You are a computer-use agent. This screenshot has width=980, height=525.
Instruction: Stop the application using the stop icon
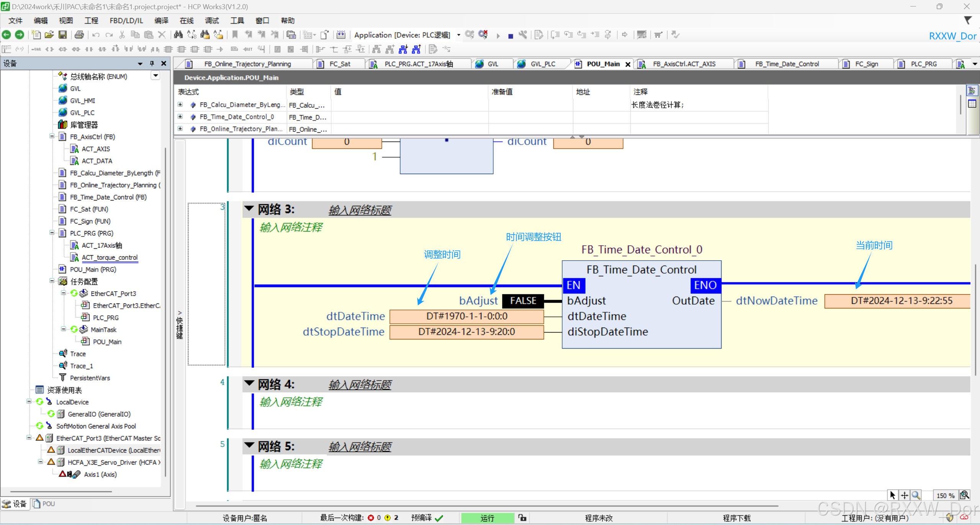tap(510, 35)
